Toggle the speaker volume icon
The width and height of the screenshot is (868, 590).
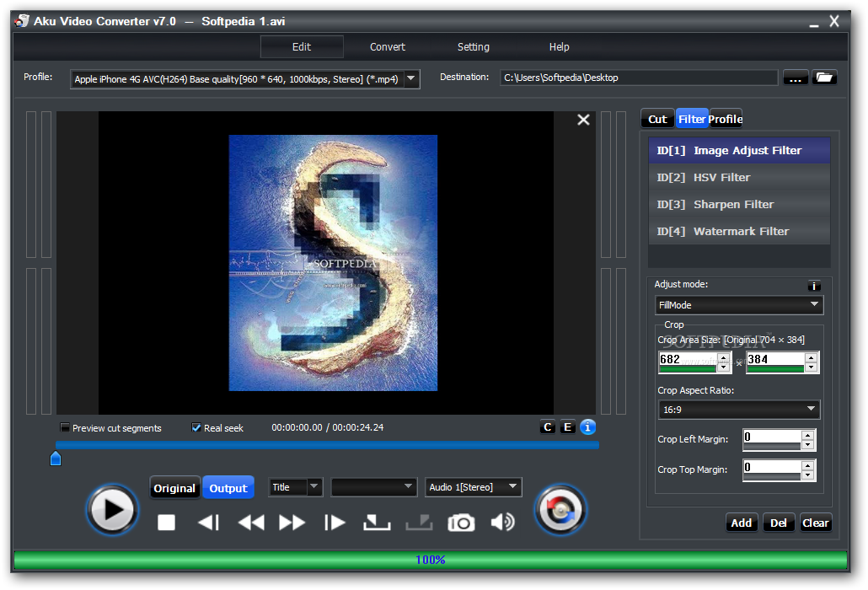point(502,522)
